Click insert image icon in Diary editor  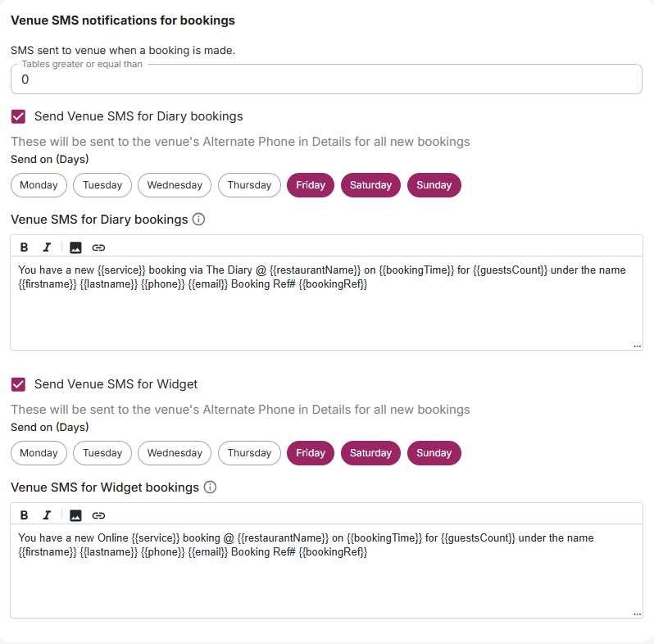(x=75, y=247)
